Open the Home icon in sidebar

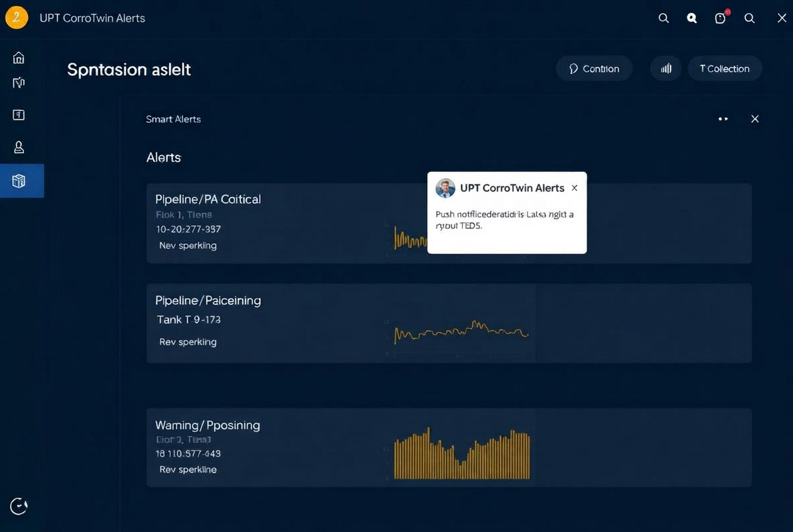click(x=19, y=58)
